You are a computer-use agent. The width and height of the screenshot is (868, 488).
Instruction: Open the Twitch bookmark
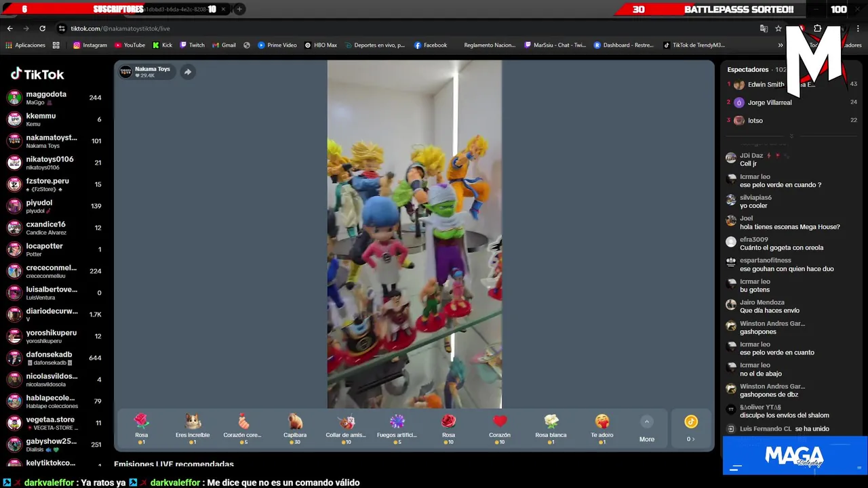tap(192, 45)
